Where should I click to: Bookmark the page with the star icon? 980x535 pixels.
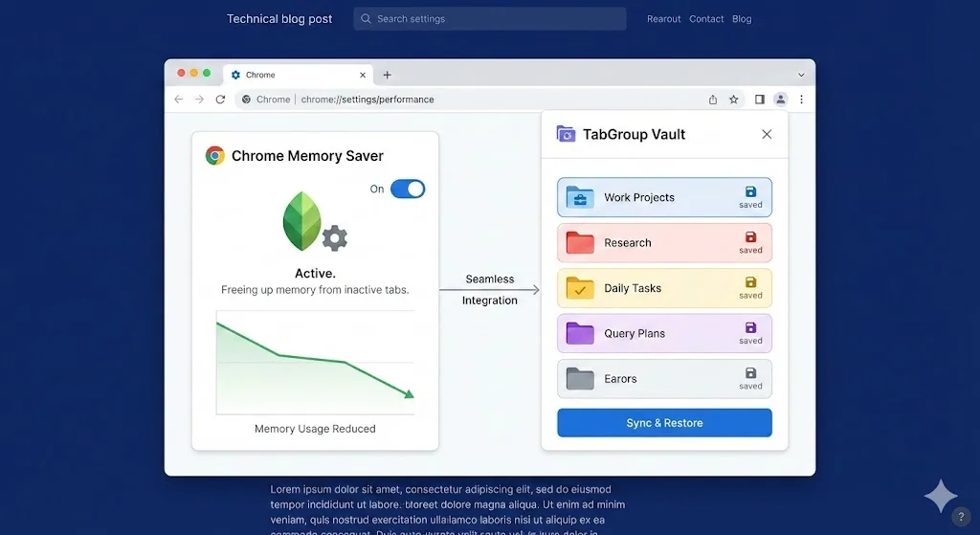point(734,100)
